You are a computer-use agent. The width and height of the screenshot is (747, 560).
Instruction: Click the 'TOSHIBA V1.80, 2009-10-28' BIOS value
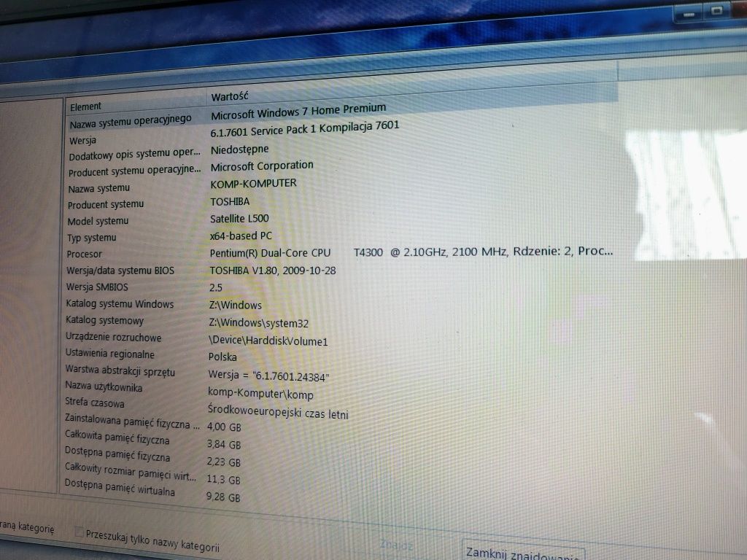point(273,271)
